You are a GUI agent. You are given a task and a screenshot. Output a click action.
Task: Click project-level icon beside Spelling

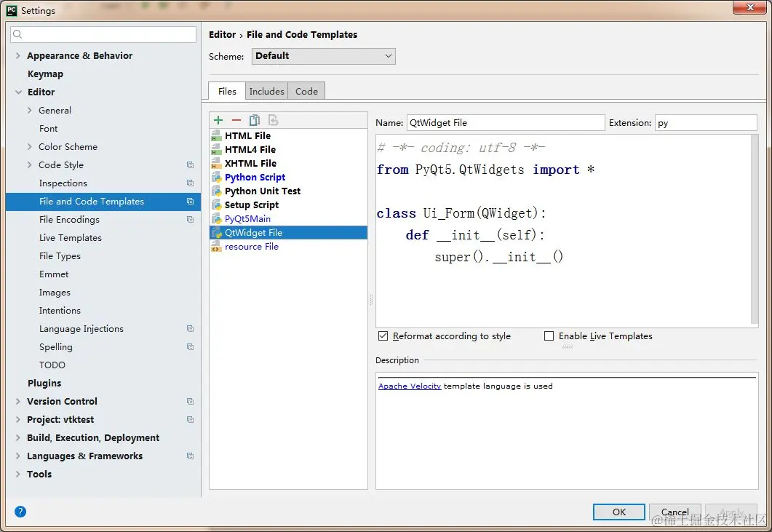pyautogui.click(x=190, y=347)
